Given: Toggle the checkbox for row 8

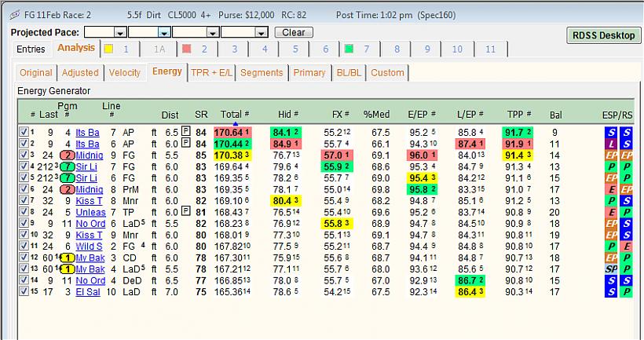Looking at the screenshot, I should click(x=24, y=212).
